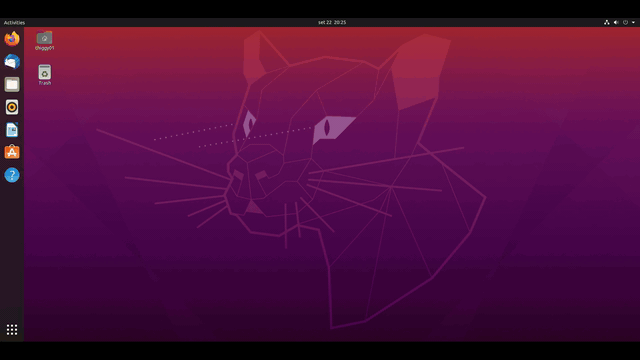Click the cat's eye on wallpaper
Image resolution: width=640 pixels, height=360 pixels.
click(333, 129)
